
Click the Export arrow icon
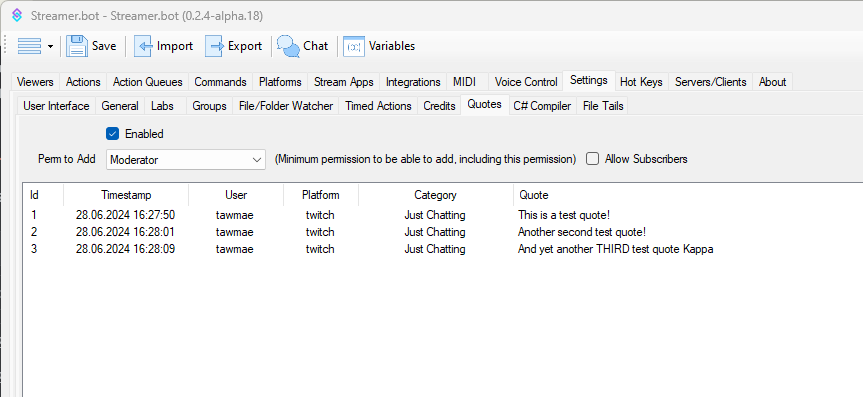pyautogui.click(x=215, y=46)
